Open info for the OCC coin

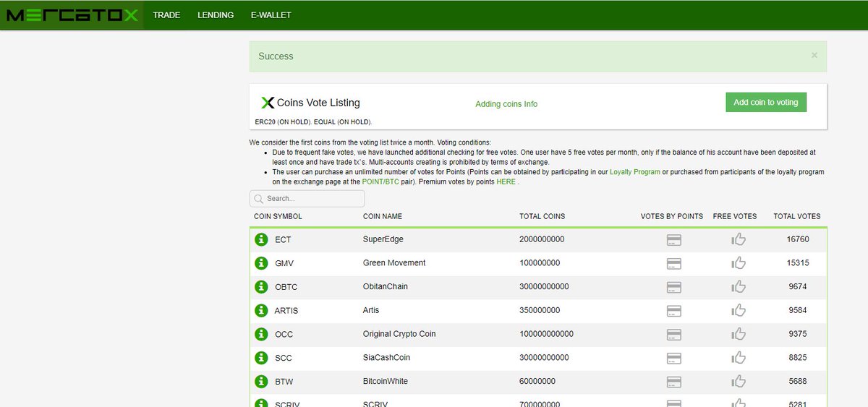[261, 334]
